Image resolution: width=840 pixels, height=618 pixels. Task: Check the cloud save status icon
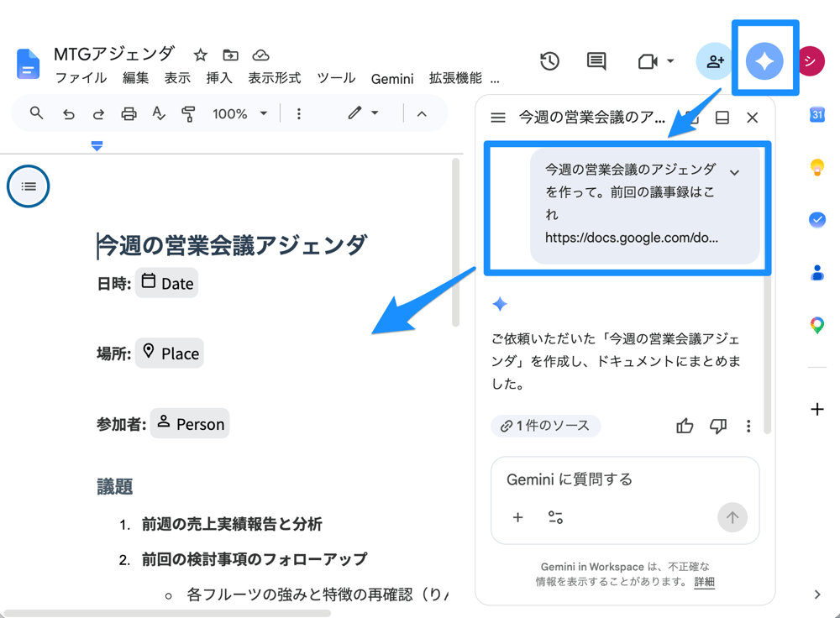coord(260,55)
